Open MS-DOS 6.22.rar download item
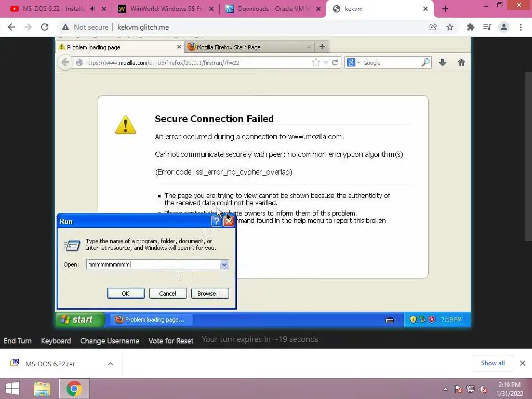Viewport: 532px width, 399px height. tap(50, 364)
